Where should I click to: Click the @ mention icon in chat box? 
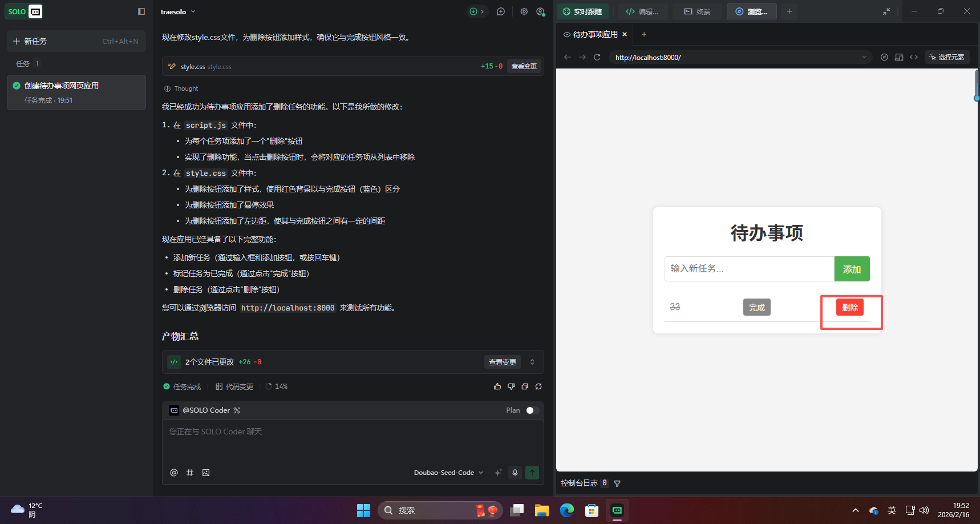click(x=174, y=473)
